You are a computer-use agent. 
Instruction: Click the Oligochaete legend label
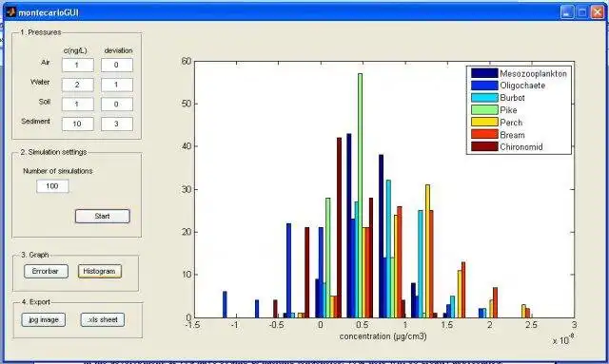pyautogui.click(x=522, y=86)
